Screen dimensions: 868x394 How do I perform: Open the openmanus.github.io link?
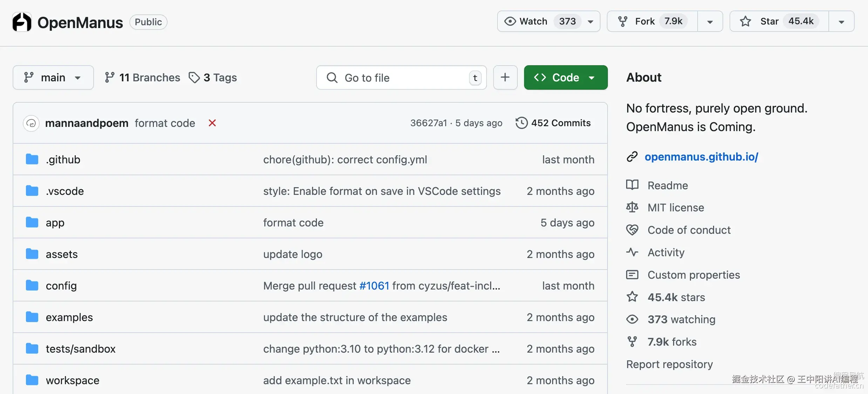[x=701, y=157]
